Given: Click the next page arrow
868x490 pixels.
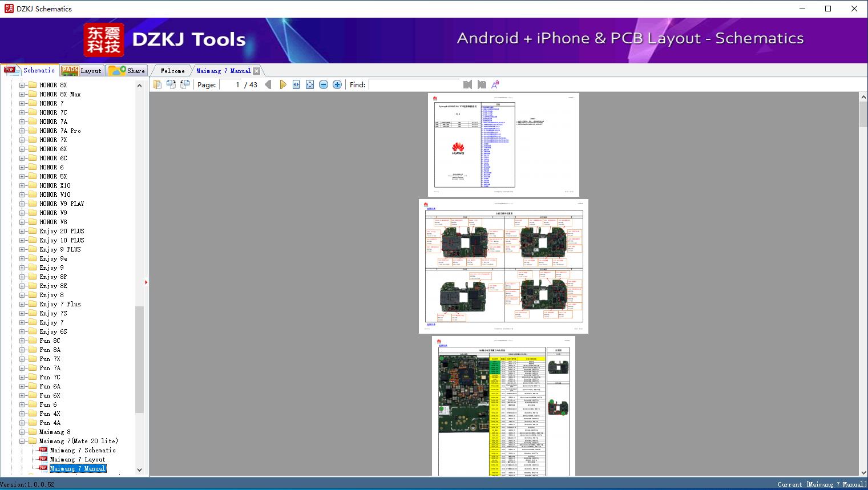Looking at the screenshot, I should [x=283, y=84].
